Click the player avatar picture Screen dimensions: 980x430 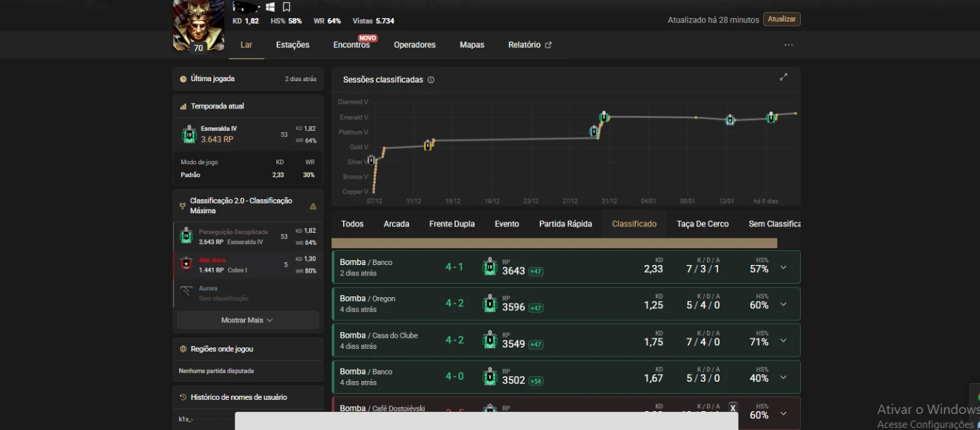point(198,24)
